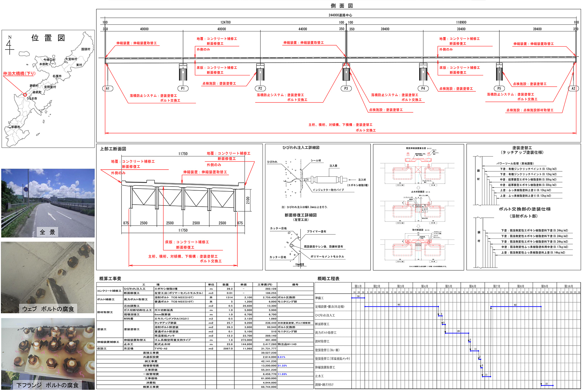The width and height of the screenshot is (584, 392).
Task: Click the 那覇市 city label on map
Action: 16,127
